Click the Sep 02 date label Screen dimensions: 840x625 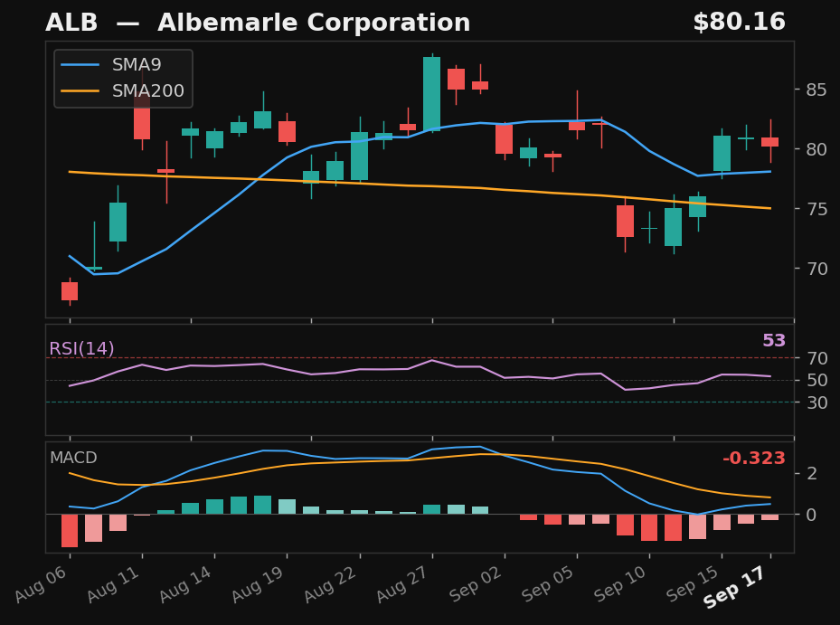point(476,583)
